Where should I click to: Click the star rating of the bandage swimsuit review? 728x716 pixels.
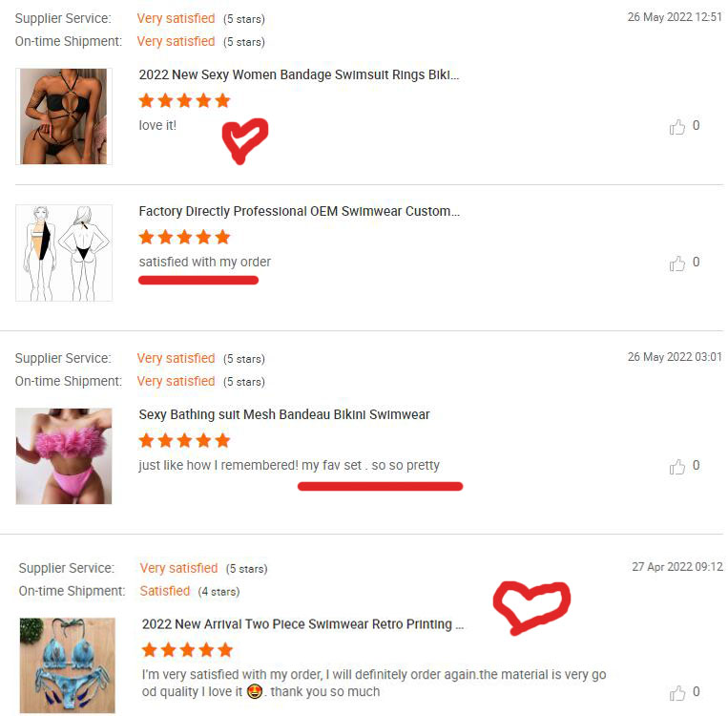[184, 100]
